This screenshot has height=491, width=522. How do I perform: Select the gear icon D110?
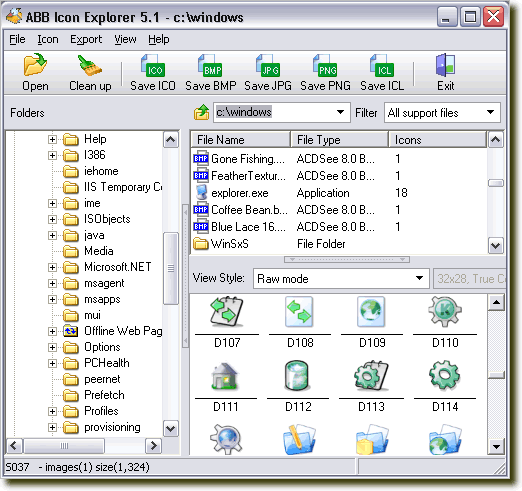pos(445,312)
